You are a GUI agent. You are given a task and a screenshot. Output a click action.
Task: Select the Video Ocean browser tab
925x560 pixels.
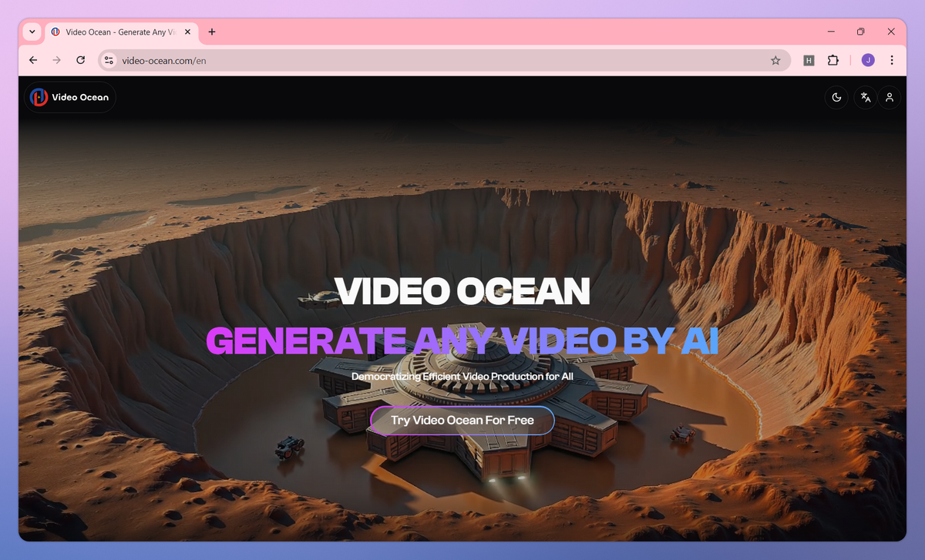point(120,32)
